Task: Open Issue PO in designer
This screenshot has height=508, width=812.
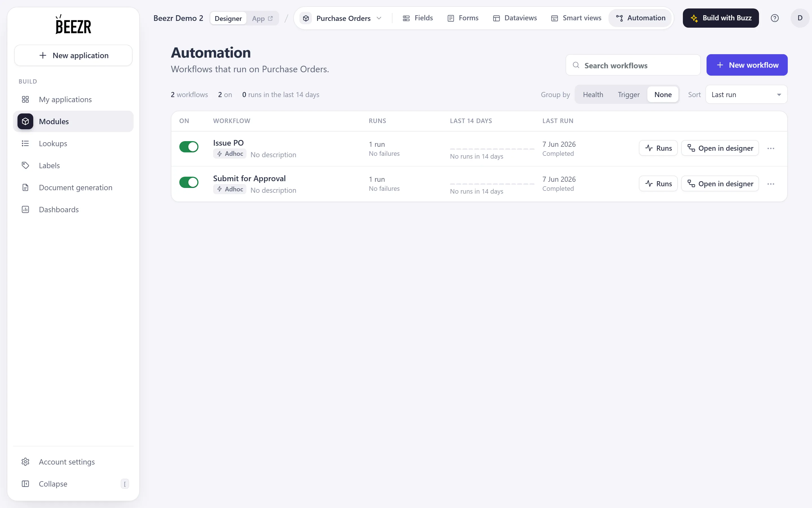Action: pyautogui.click(x=720, y=148)
